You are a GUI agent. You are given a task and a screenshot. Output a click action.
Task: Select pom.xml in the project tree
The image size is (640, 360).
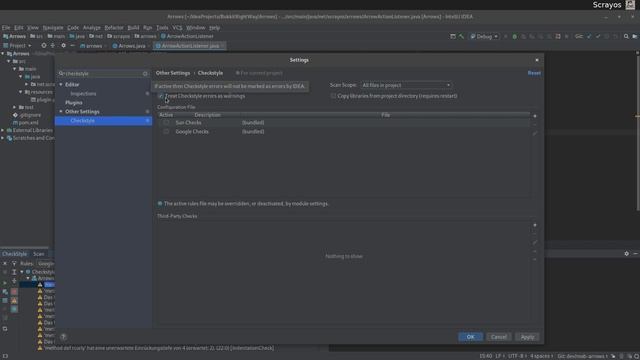point(28,122)
